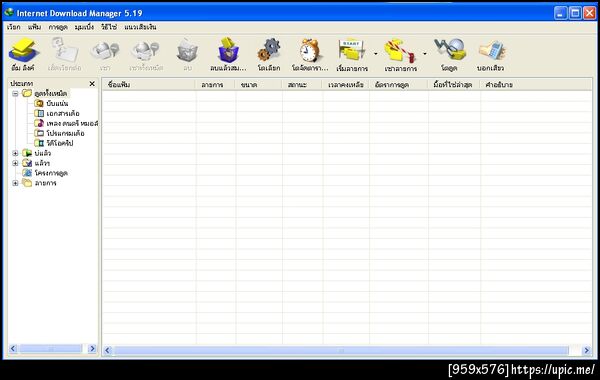Select the All Downloads root folder icon
The height and width of the screenshot is (380, 600).
(27, 93)
